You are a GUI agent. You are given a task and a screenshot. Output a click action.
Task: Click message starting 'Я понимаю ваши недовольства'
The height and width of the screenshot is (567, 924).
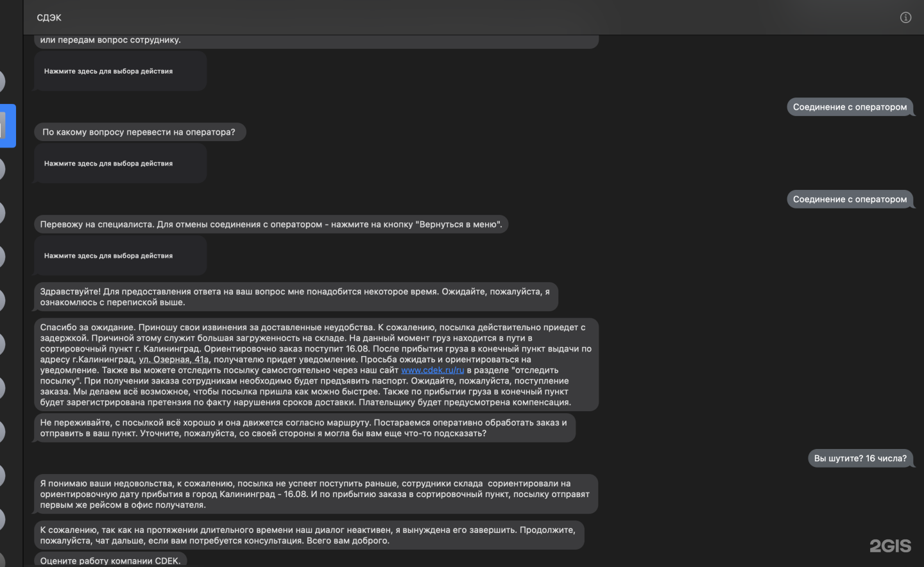click(x=316, y=494)
